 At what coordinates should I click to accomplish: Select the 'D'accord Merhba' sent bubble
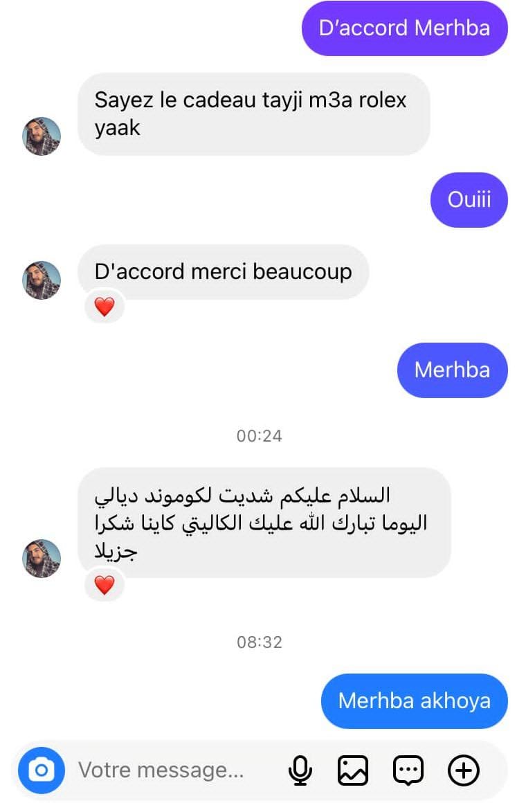pyautogui.click(x=405, y=28)
